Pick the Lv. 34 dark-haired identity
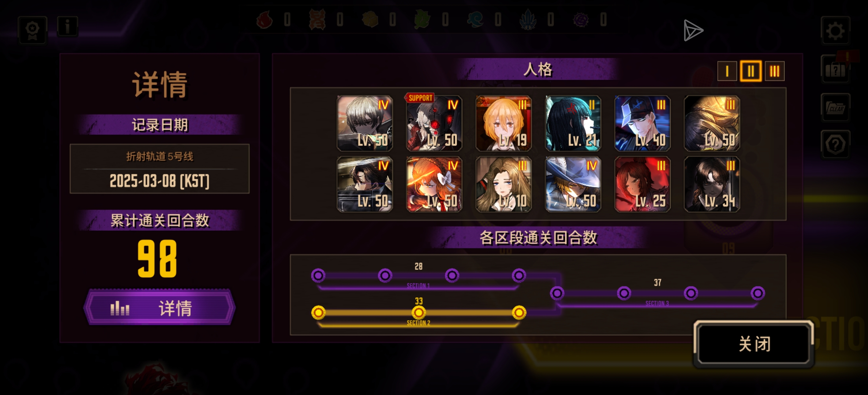Image resolution: width=868 pixels, height=395 pixels. pyautogui.click(x=712, y=184)
